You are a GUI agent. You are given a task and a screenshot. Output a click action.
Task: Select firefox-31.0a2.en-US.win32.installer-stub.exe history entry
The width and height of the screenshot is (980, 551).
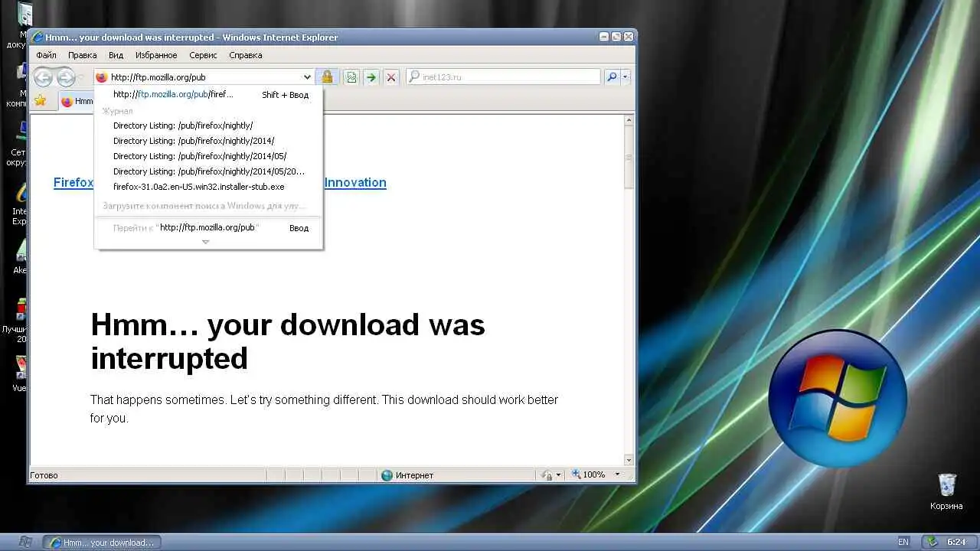(208, 187)
